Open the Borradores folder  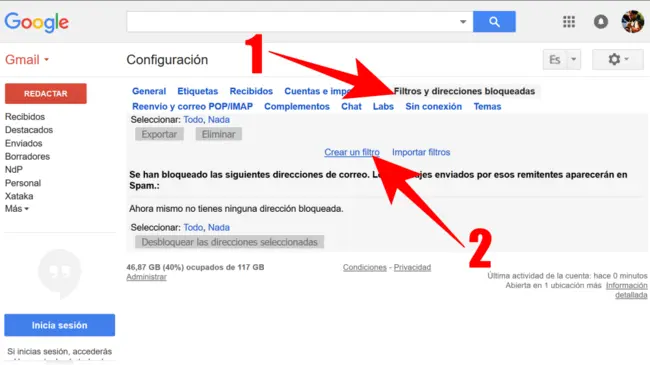27,157
